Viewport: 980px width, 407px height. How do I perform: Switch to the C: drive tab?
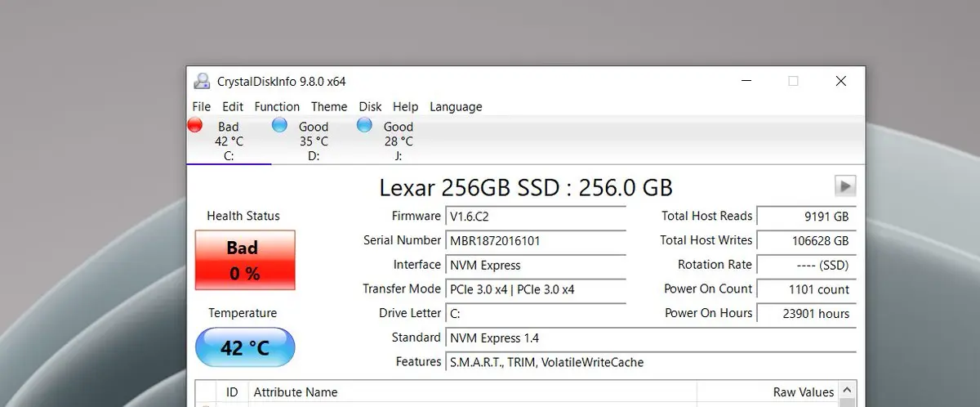click(x=229, y=141)
